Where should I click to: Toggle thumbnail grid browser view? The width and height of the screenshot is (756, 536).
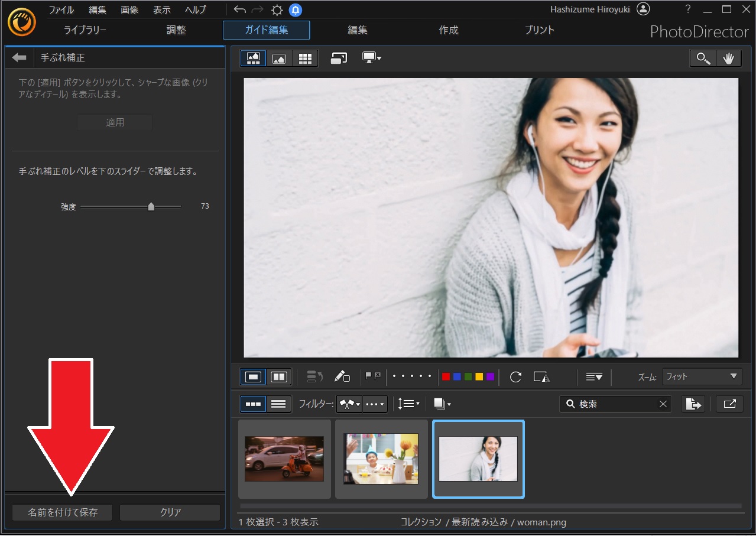click(305, 58)
